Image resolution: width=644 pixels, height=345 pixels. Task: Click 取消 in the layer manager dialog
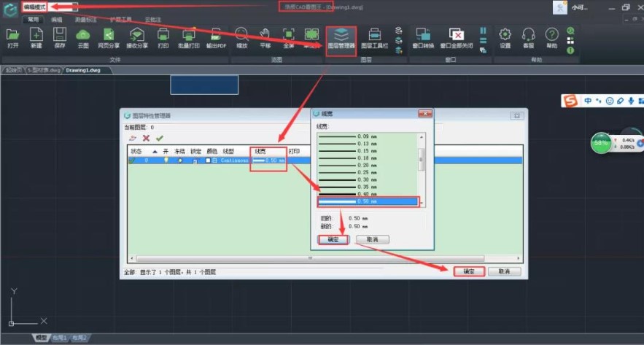tap(504, 271)
